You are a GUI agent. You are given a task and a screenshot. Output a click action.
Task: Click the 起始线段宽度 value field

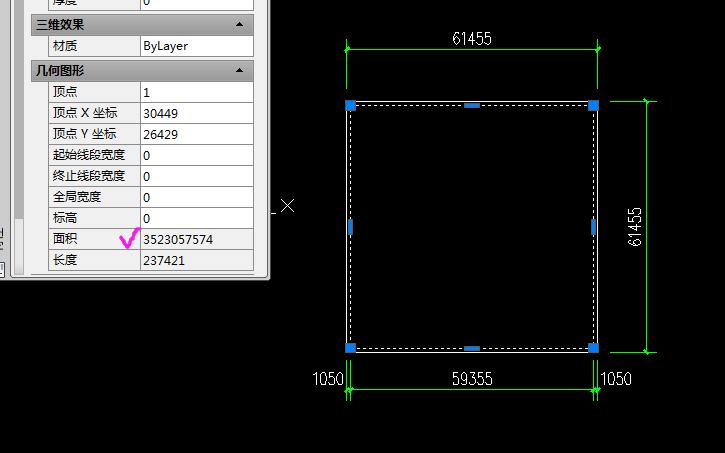pos(197,155)
